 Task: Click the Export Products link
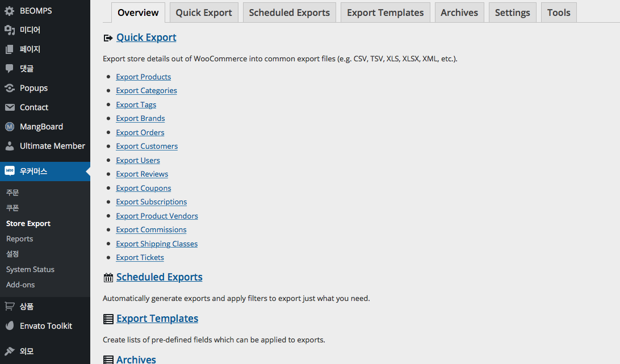click(x=143, y=77)
